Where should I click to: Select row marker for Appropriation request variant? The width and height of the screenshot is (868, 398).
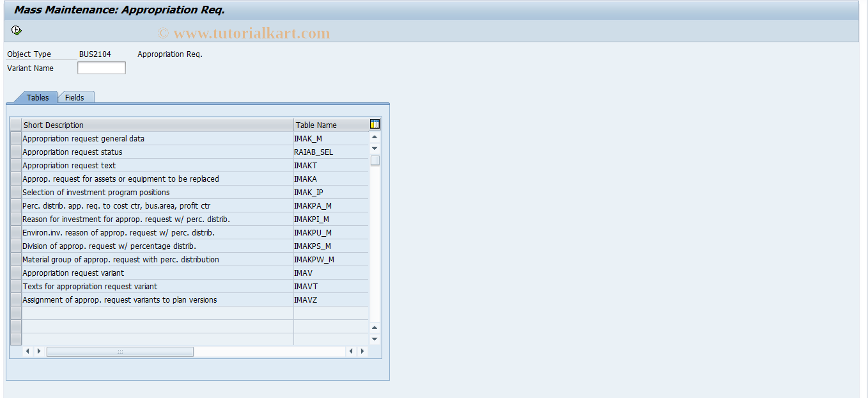(16, 273)
